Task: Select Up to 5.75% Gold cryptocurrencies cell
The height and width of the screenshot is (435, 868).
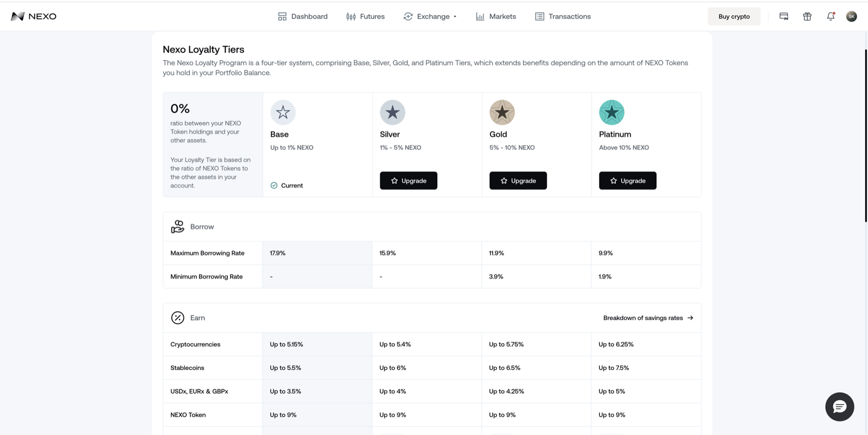Action: [506, 344]
